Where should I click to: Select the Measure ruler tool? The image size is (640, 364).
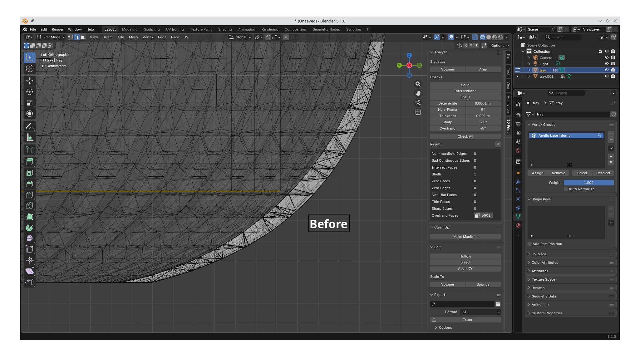pos(30,137)
